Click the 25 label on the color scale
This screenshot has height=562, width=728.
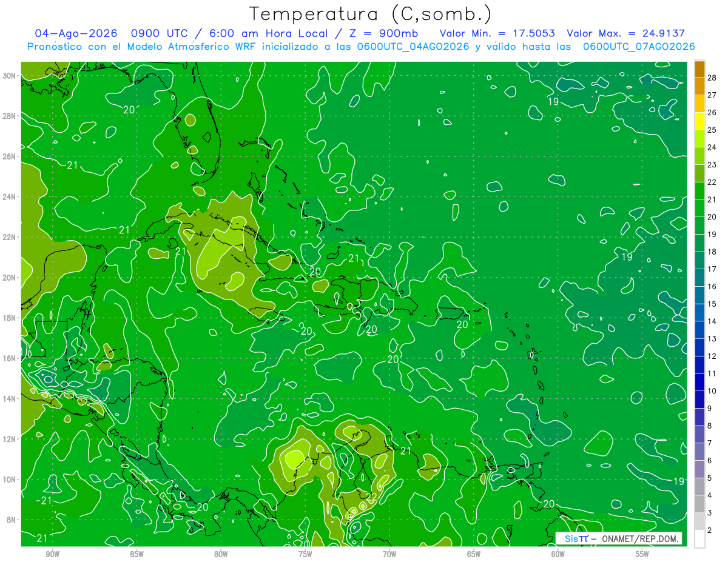click(x=713, y=130)
